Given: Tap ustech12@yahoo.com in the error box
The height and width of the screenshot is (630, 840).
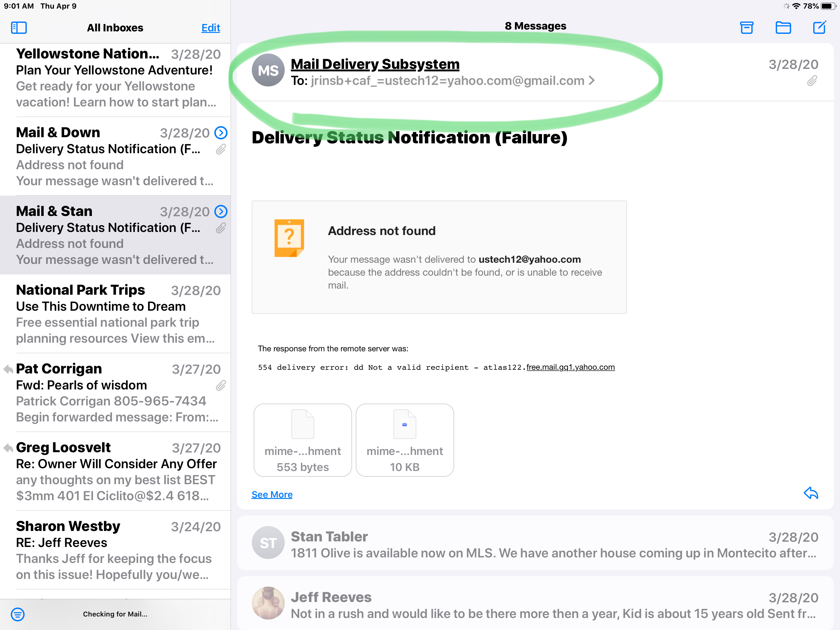Looking at the screenshot, I should coord(529,259).
